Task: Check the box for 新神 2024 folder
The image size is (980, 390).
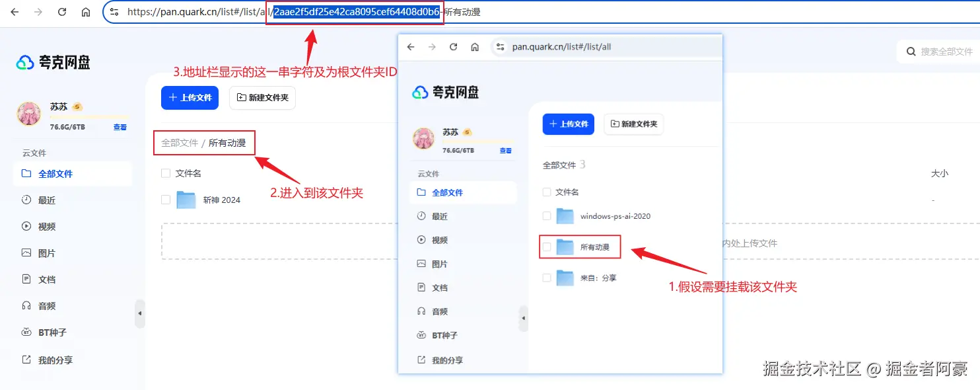Action: point(166,200)
